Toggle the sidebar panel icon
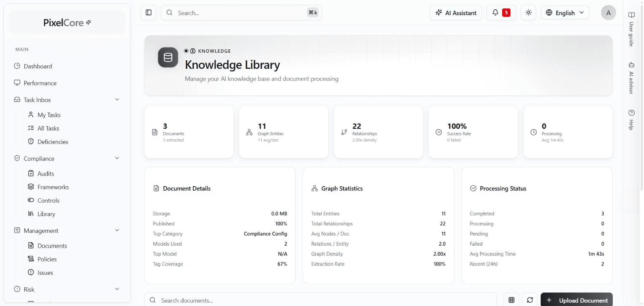Screen dimensions: 644x306 [x=149, y=13]
